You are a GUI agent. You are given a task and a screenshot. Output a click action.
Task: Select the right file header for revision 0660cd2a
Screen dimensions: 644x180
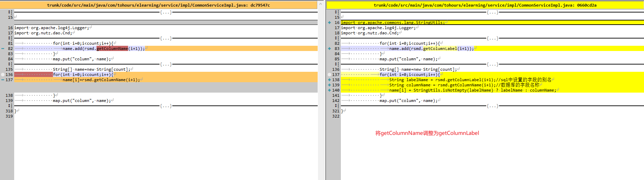coord(485,5)
